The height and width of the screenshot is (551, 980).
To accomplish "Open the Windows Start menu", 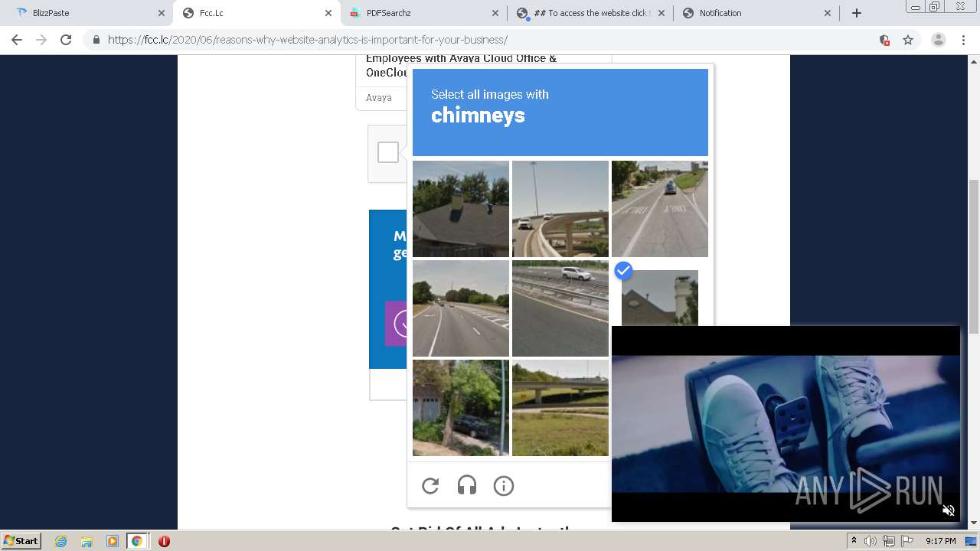I will [21, 541].
